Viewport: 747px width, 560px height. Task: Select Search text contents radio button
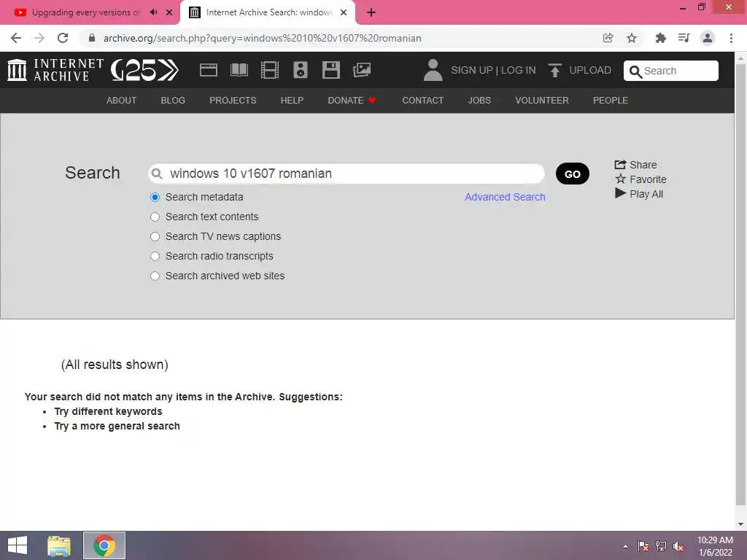point(155,217)
